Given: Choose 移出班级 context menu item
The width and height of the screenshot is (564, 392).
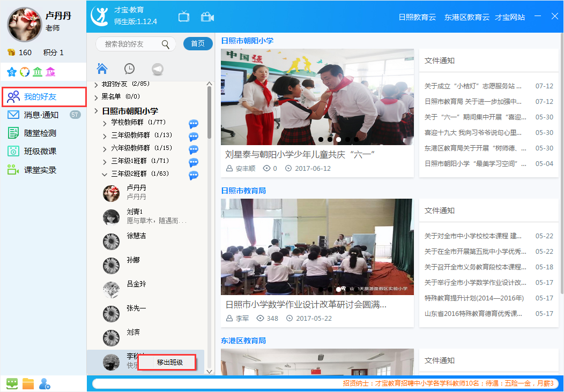Looking at the screenshot, I should click(x=167, y=362).
